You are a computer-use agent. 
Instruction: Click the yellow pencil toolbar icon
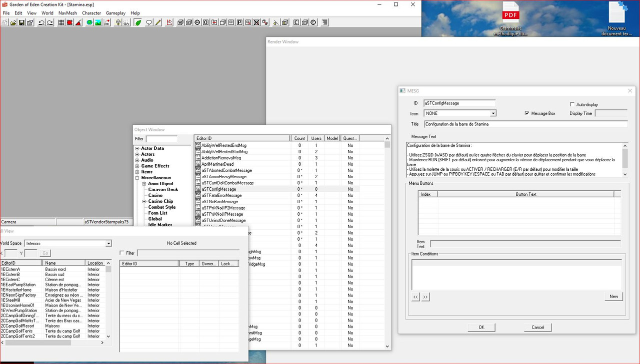[158, 22]
